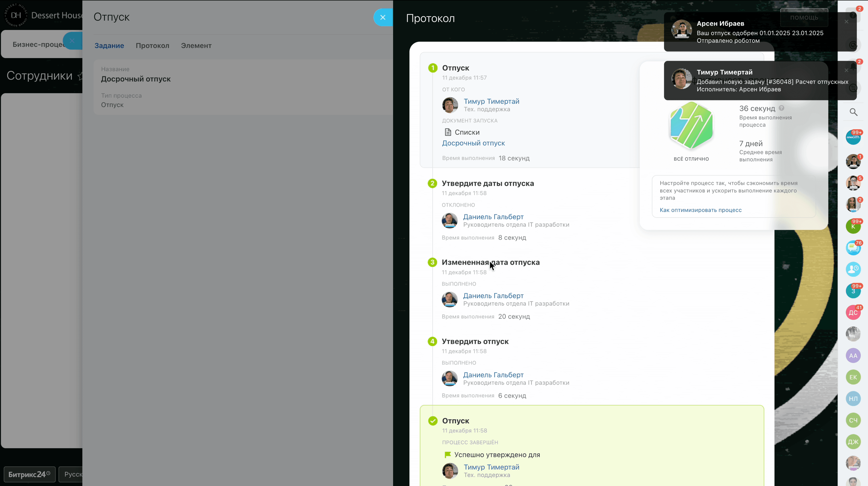This screenshot has height=486, width=868.
Task: Switch to the Протокол tab
Action: click(x=152, y=45)
